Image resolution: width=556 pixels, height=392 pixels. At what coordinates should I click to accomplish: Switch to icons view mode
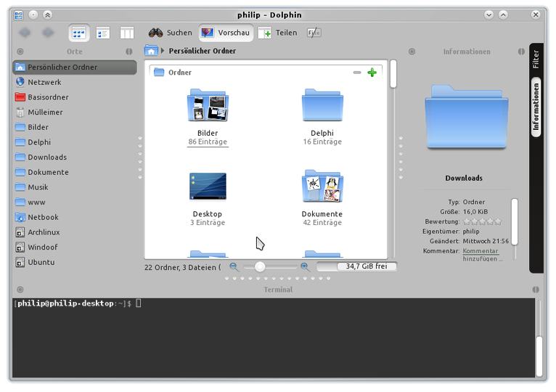[x=78, y=33]
